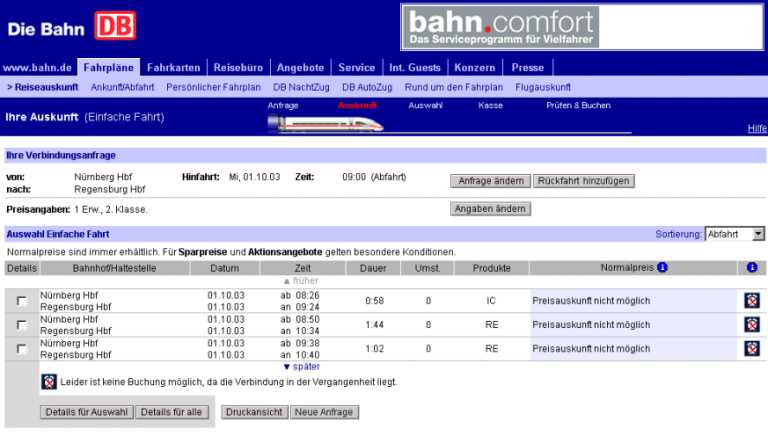Viewport: 768px width, 444px height.
Task: Open the Fahrkarten tab
Action: click(x=173, y=68)
